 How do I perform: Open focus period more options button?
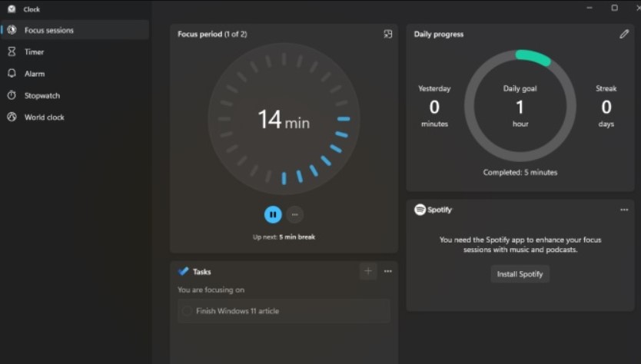pyautogui.click(x=294, y=214)
